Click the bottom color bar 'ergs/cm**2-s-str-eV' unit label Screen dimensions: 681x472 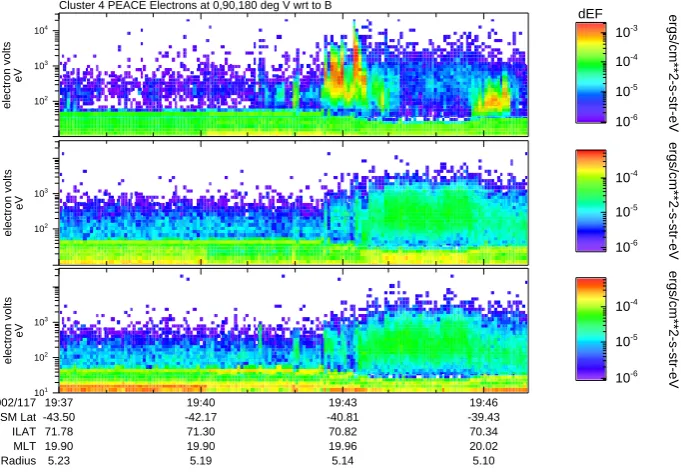(672, 330)
